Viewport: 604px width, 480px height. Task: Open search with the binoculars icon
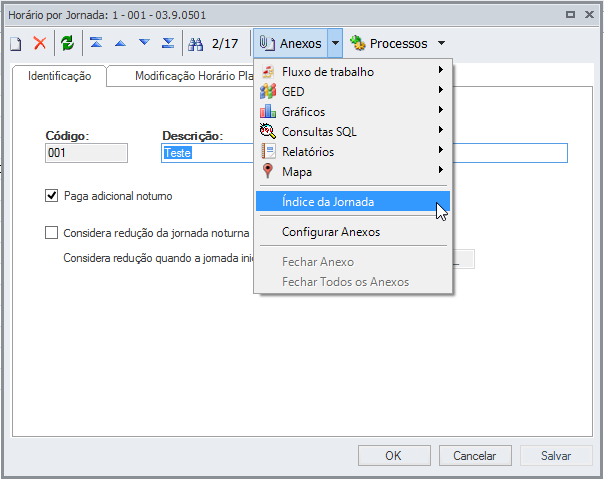click(195, 44)
